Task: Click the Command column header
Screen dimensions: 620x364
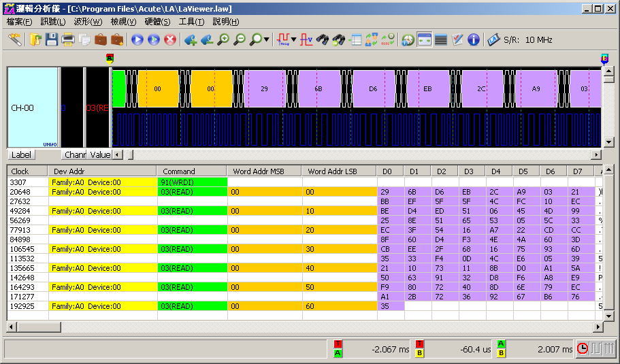Action: (x=192, y=171)
